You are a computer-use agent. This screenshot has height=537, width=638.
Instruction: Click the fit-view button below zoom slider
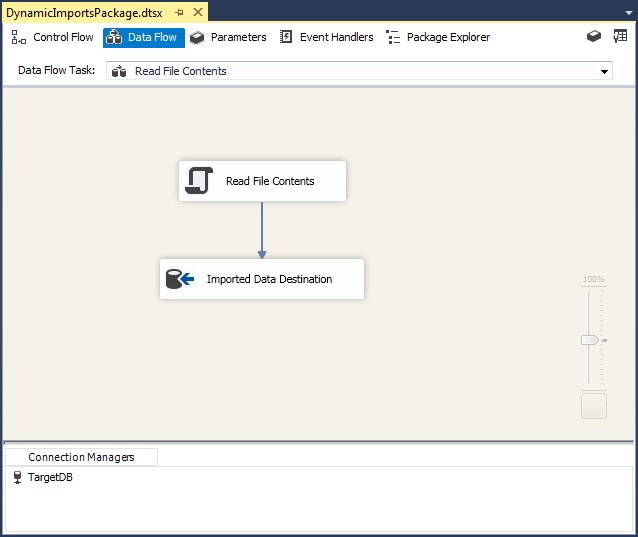tap(593, 405)
